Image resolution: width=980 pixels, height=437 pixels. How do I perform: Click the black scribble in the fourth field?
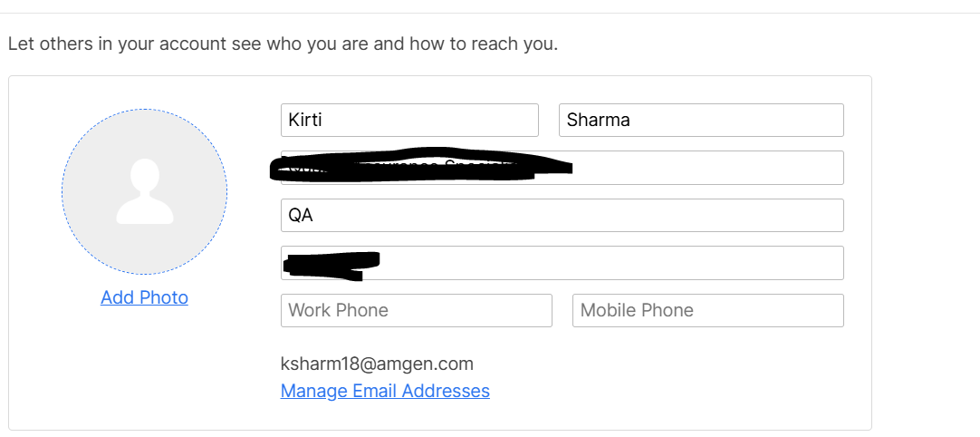point(331,265)
